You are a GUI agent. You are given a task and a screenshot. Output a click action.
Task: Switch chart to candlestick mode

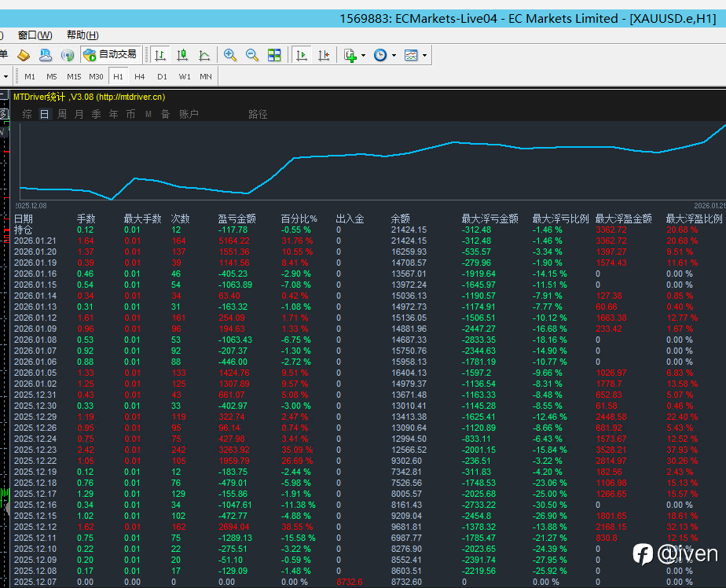pos(182,55)
